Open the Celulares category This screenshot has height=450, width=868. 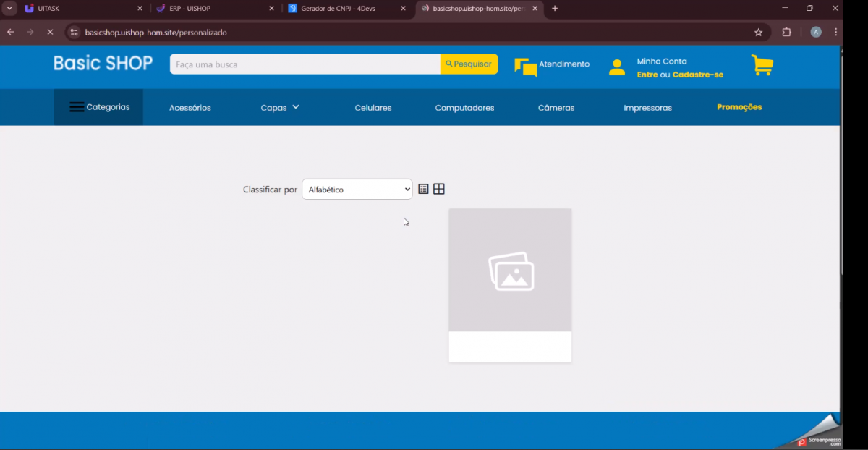click(373, 108)
